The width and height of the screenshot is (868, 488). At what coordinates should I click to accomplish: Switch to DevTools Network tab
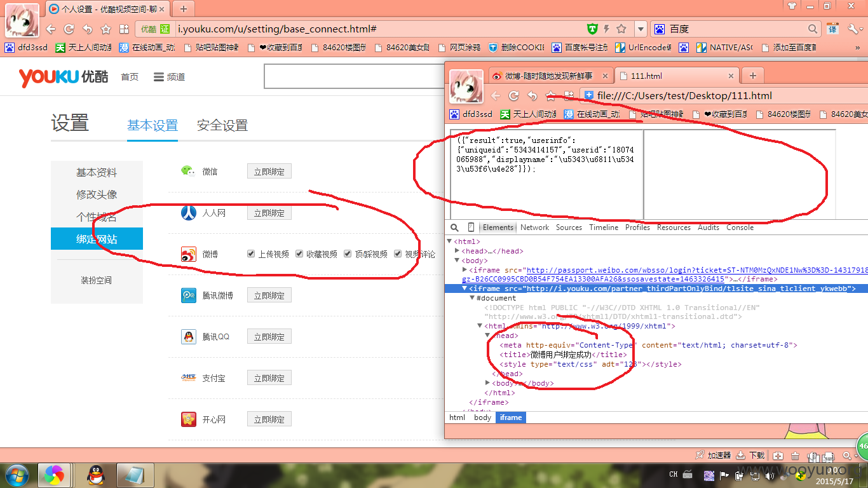tap(534, 227)
